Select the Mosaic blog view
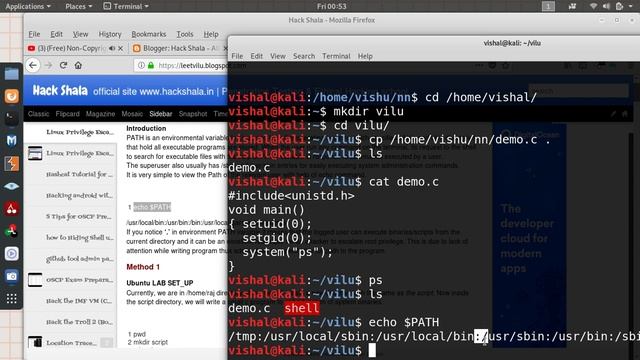 [x=132, y=114]
